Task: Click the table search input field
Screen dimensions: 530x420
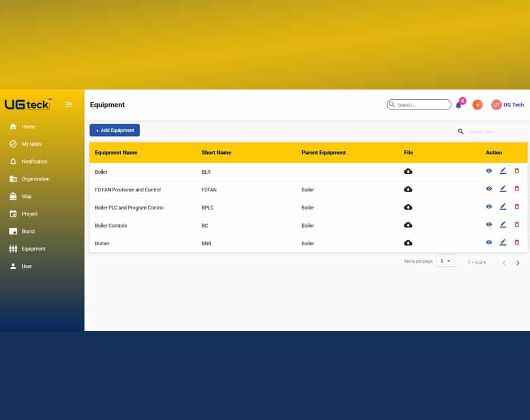Action: 495,131
